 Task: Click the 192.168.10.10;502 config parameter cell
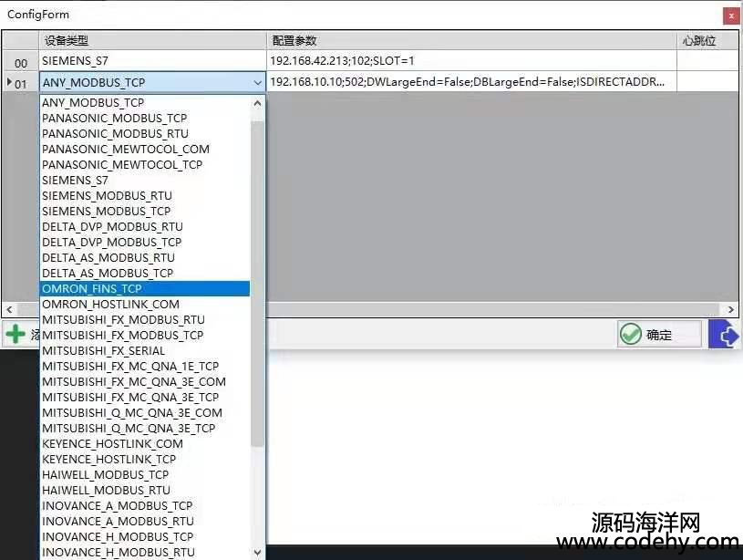[471, 82]
